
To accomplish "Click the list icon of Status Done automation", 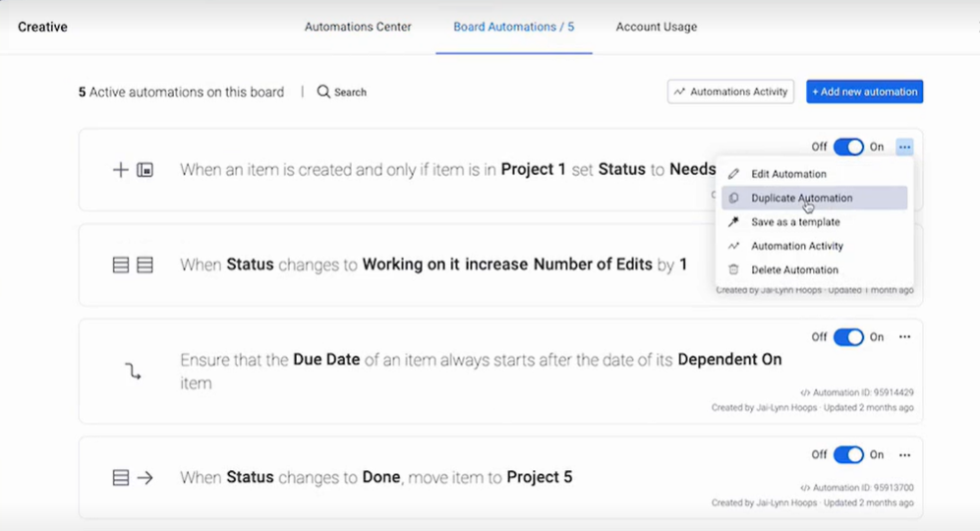I will point(121,478).
